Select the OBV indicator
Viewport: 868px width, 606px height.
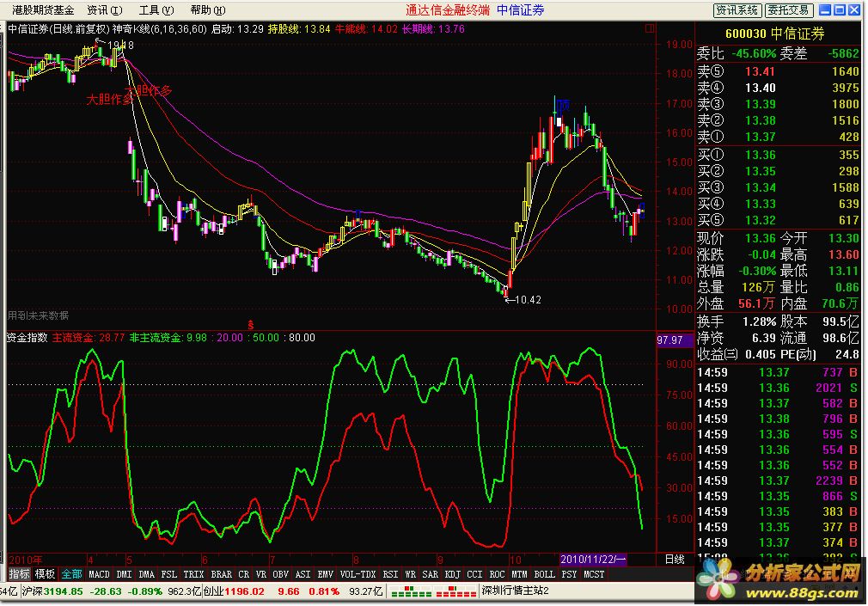click(x=281, y=574)
